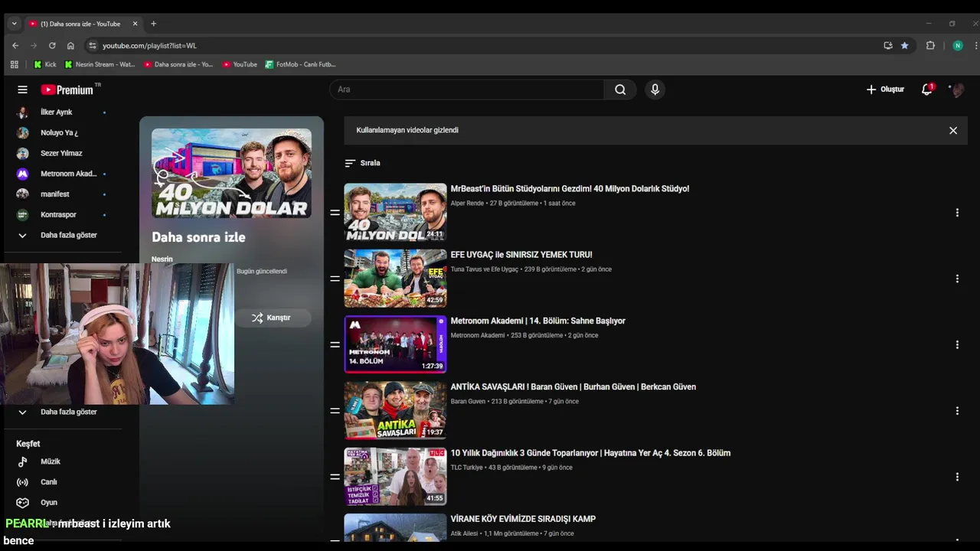Click the Oluştur create button
This screenshot has height=551, width=980.
click(885, 90)
